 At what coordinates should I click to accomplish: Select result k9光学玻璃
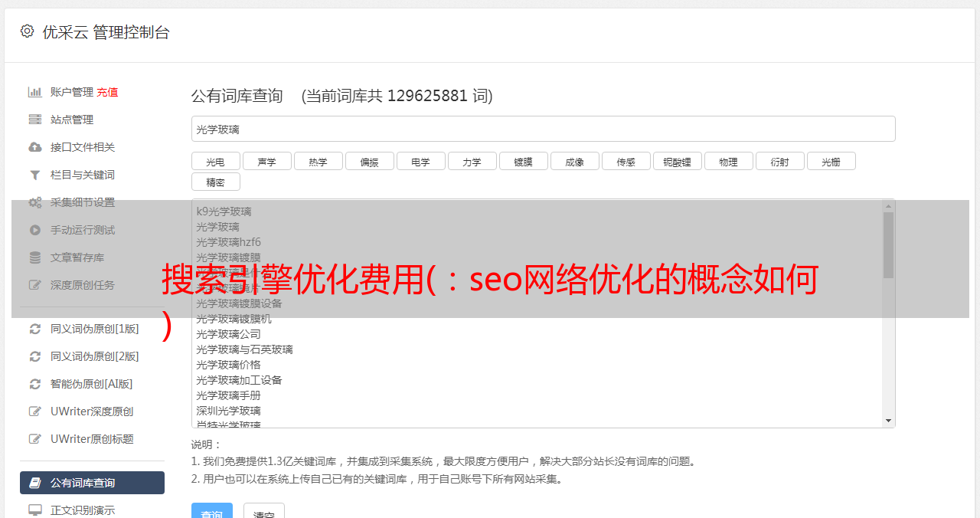pos(224,211)
